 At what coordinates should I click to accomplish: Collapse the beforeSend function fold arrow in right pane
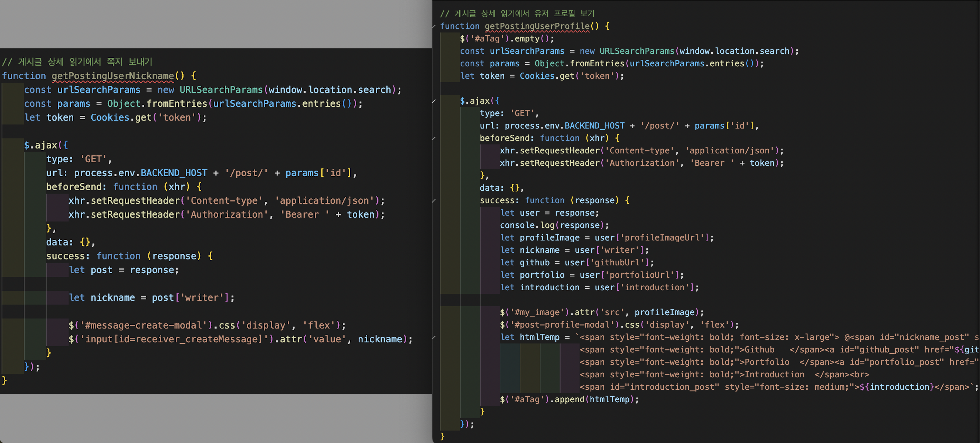pos(434,138)
